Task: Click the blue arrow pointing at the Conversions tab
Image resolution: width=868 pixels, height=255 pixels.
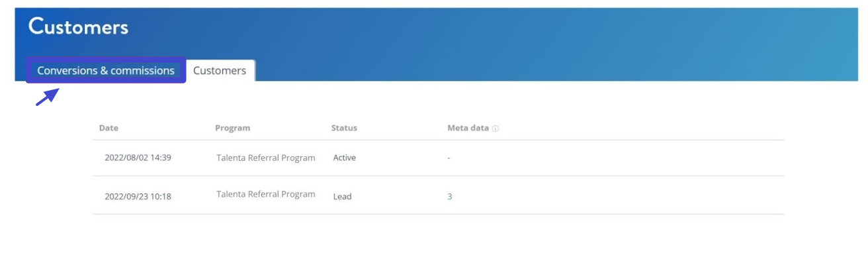Action: click(x=47, y=97)
